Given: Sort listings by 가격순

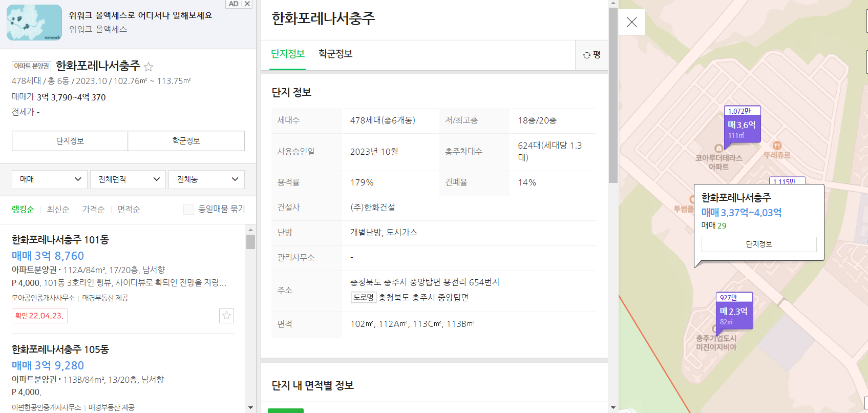Looking at the screenshot, I should [93, 209].
